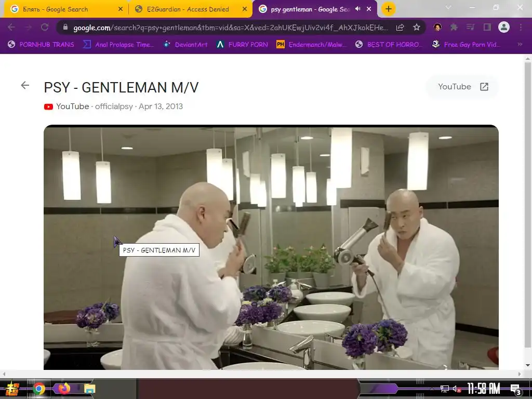Bookmark this page with star icon
This screenshot has width=532, height=399.
(417, 28)
